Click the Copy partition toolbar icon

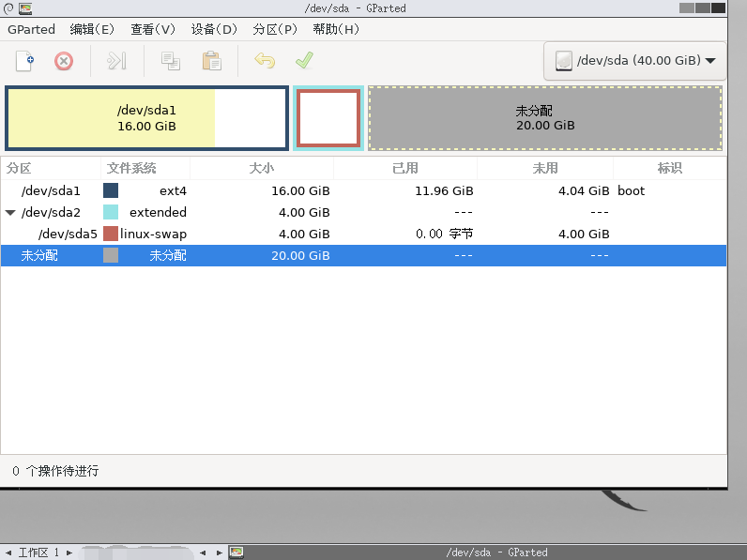pos(171,61)
